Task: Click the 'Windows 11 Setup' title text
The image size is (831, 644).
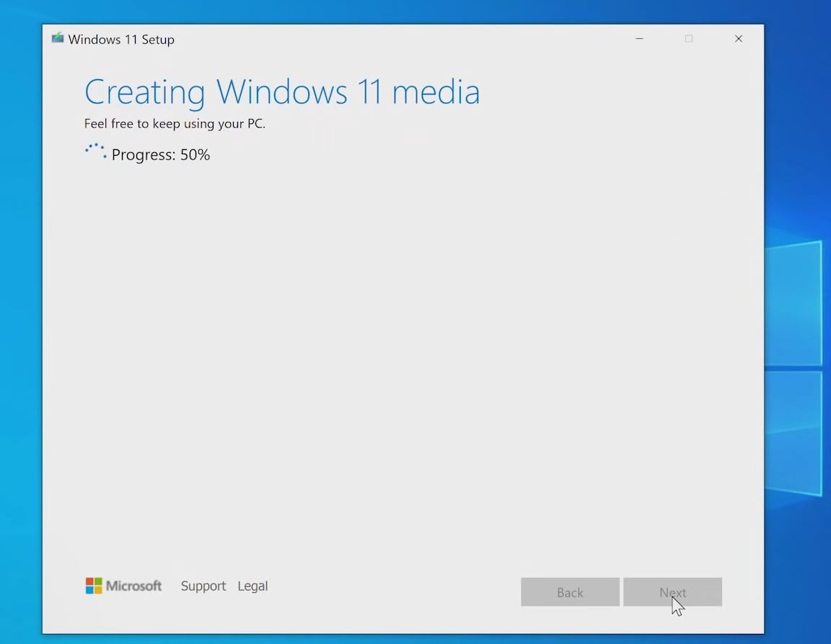Action: [x=121, y=39]
